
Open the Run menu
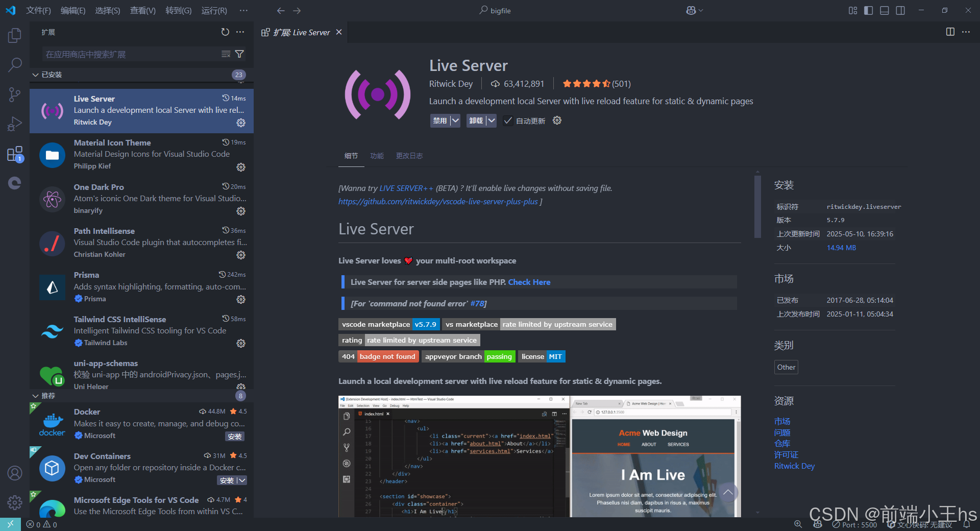[x=214, y=10]
